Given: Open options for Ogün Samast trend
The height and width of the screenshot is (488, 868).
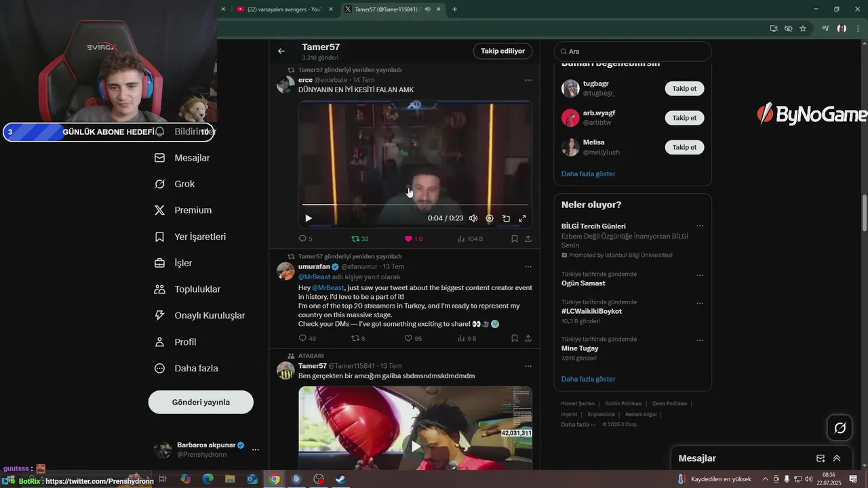Looking at the screenshot, I should pos(700,275).
